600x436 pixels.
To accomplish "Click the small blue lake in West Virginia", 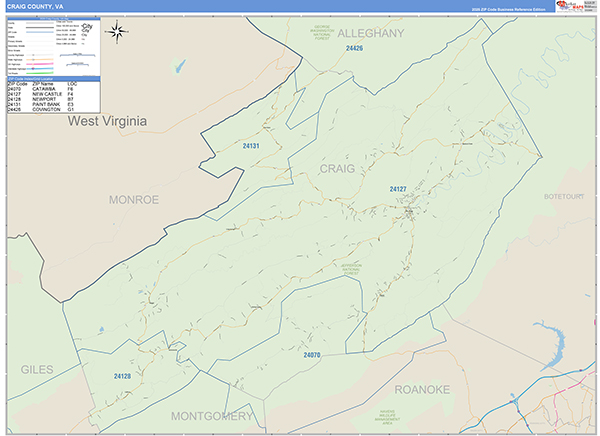I will pyautogui.click(x=180, y=66).
